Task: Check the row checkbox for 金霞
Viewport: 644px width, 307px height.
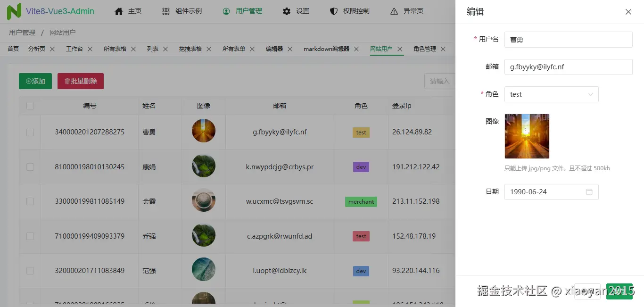Action: (30, 201)
